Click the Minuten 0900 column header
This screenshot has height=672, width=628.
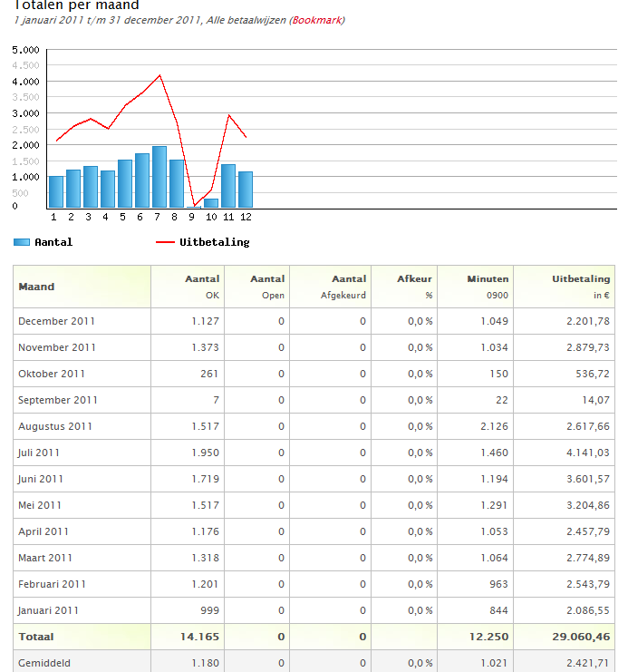[475, 287]
